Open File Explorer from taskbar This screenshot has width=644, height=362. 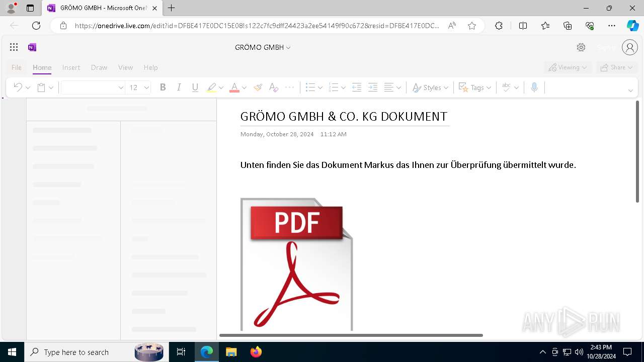tap(231, 352)
